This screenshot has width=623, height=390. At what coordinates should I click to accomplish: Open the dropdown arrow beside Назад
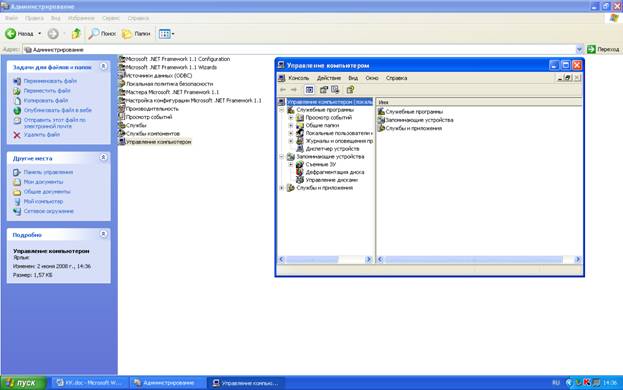39,34
